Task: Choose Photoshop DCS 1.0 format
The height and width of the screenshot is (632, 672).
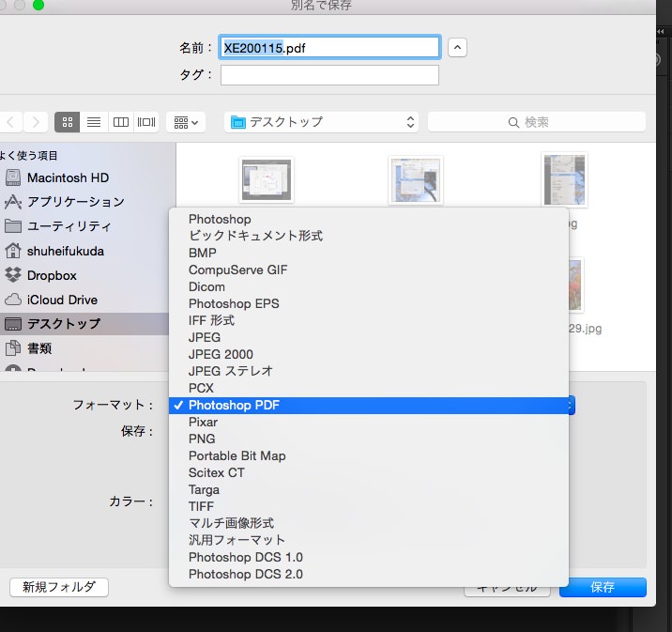Action: [x=369, y=557]
